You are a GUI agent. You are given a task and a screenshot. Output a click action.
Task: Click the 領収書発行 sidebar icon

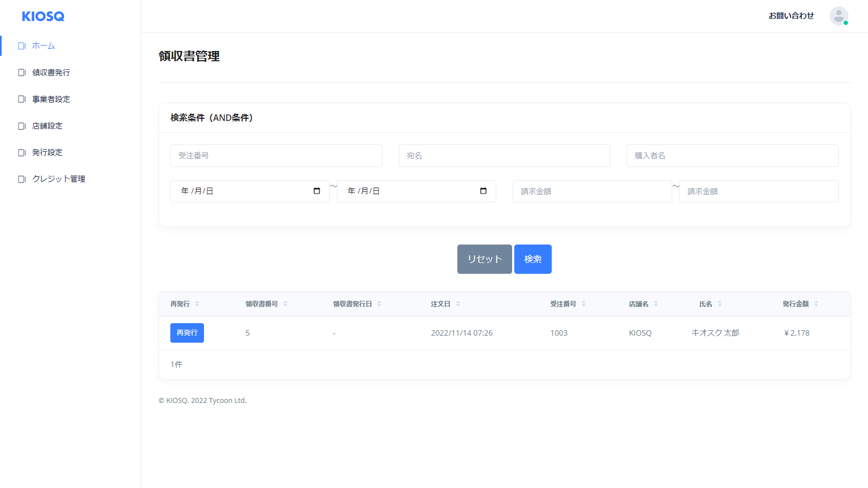tap(22, 73)
